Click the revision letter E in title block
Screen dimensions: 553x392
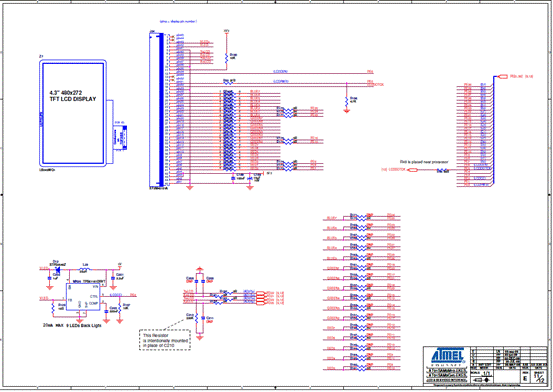(525, 378)
